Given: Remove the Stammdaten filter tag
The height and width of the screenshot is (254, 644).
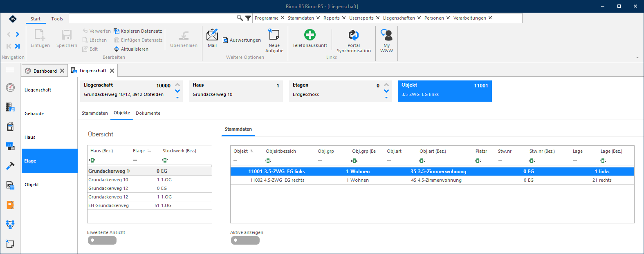Looking at the screenshot, I should coord(318,18).
